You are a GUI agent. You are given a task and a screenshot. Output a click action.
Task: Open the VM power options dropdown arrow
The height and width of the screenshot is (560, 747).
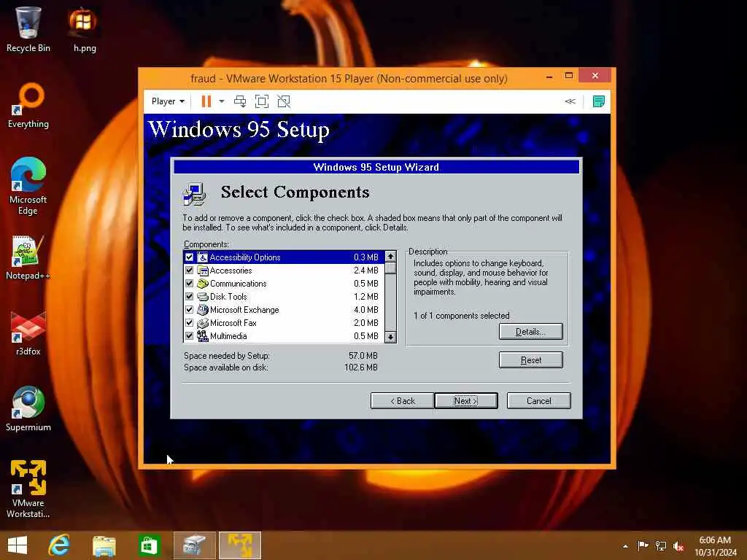[x=222, y=101]
